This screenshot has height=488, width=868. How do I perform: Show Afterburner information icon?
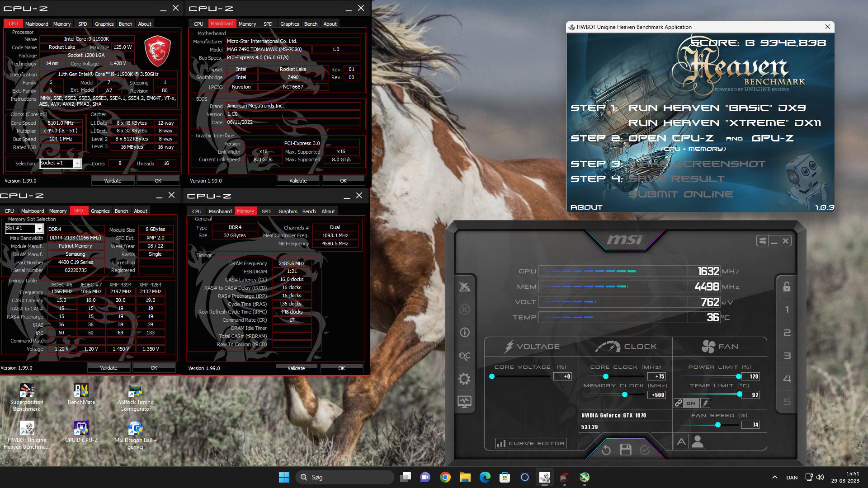[464, 333]
